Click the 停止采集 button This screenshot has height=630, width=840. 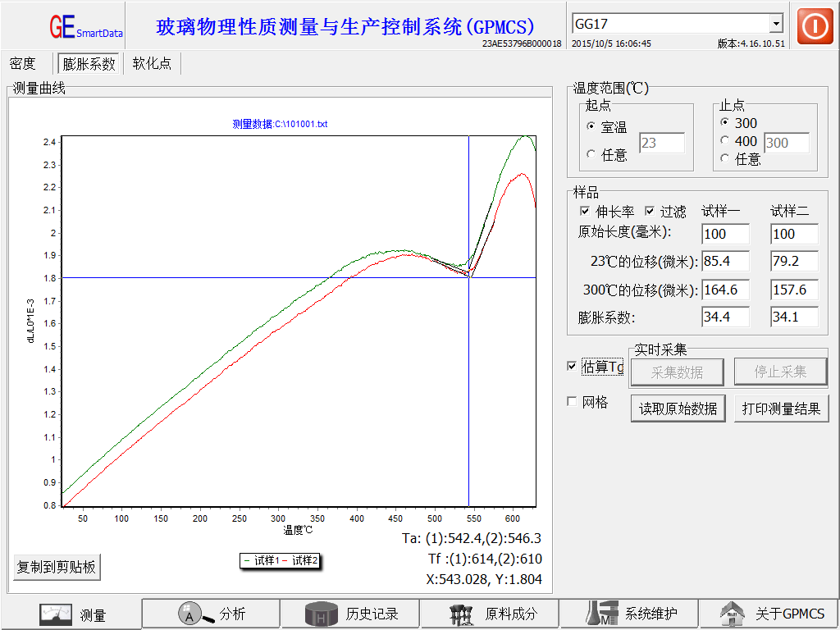(780, 372)
